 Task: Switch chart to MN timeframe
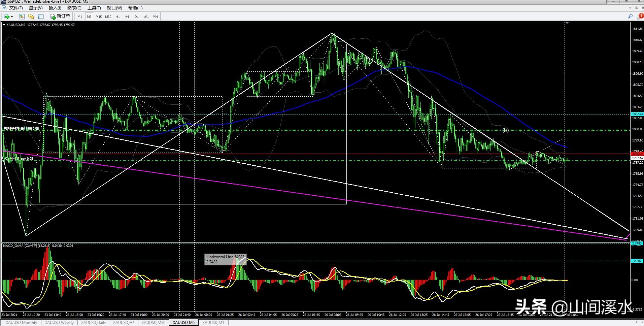155,17
